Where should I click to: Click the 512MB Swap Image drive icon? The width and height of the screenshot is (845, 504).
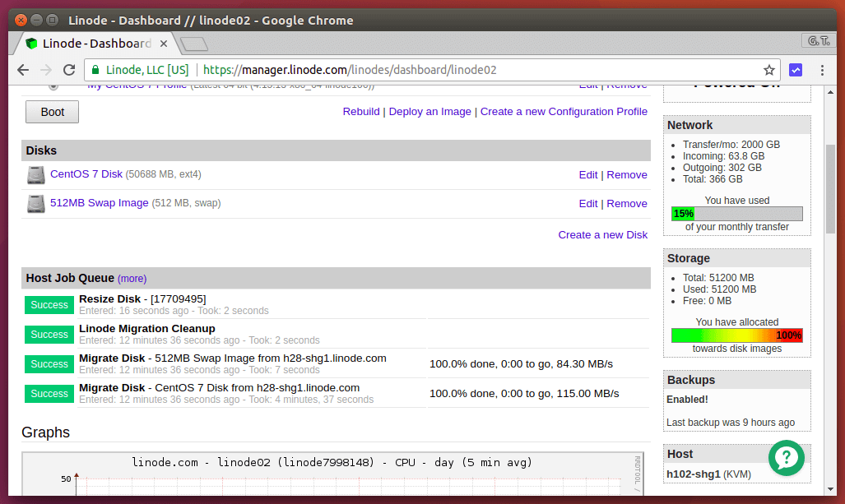click(x=35, y=204)
